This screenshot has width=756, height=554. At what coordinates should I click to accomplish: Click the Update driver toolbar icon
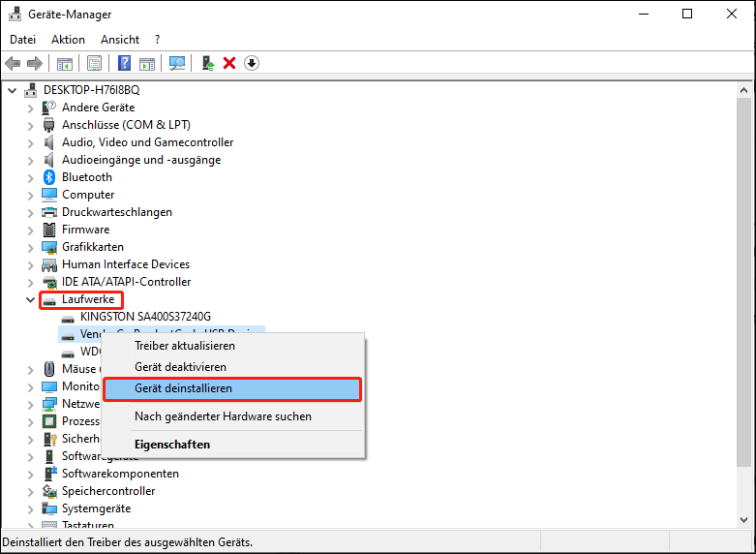point(208,63)
